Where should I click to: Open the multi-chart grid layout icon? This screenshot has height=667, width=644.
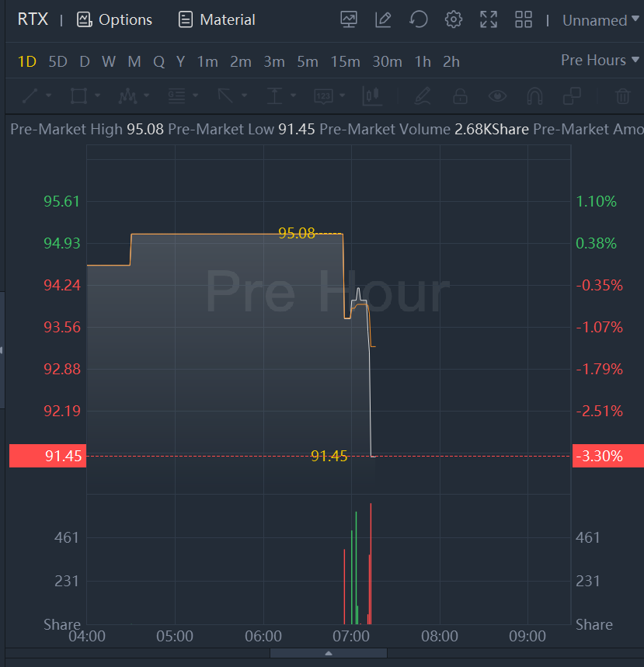[x=524, y=20]
